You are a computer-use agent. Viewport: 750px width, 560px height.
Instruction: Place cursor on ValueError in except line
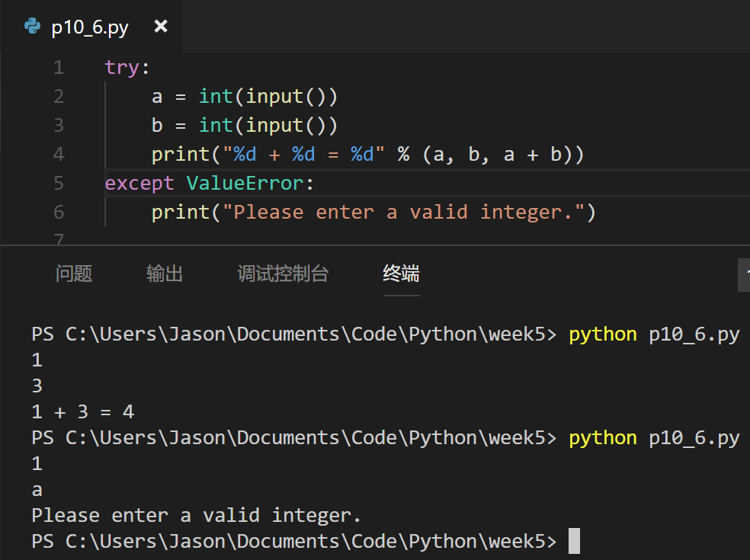coord(245,183)
